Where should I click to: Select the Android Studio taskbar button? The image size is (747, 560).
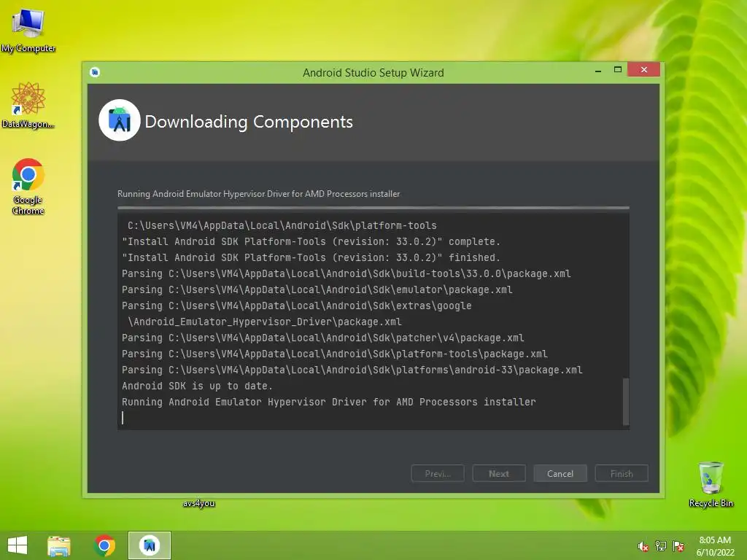click(150, 545)
